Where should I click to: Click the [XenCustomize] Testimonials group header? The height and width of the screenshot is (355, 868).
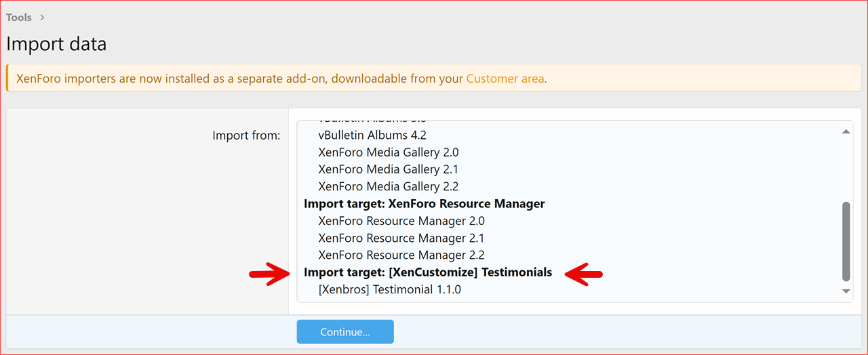pyautogui.click(x=427, y=272)
